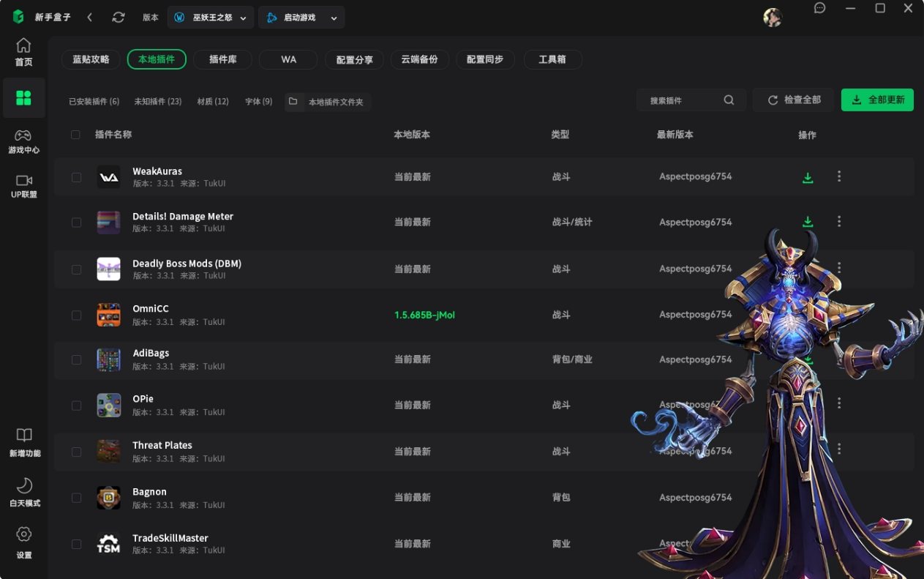The height and width of the screenshot is (579, 924).
Task: Click the 全部更新 update all button
Action: (x=877, y=100)
